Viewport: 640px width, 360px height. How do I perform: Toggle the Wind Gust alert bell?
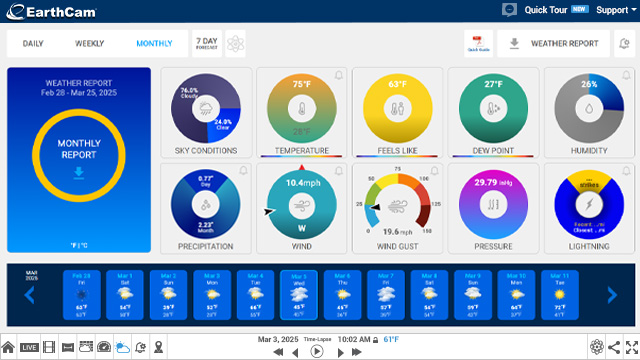[x=434, y=171]
